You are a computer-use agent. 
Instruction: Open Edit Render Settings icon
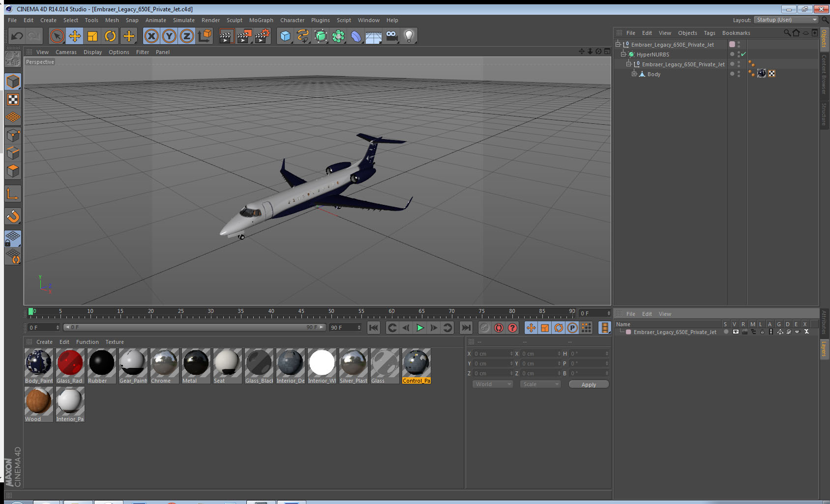click(263, 36)
